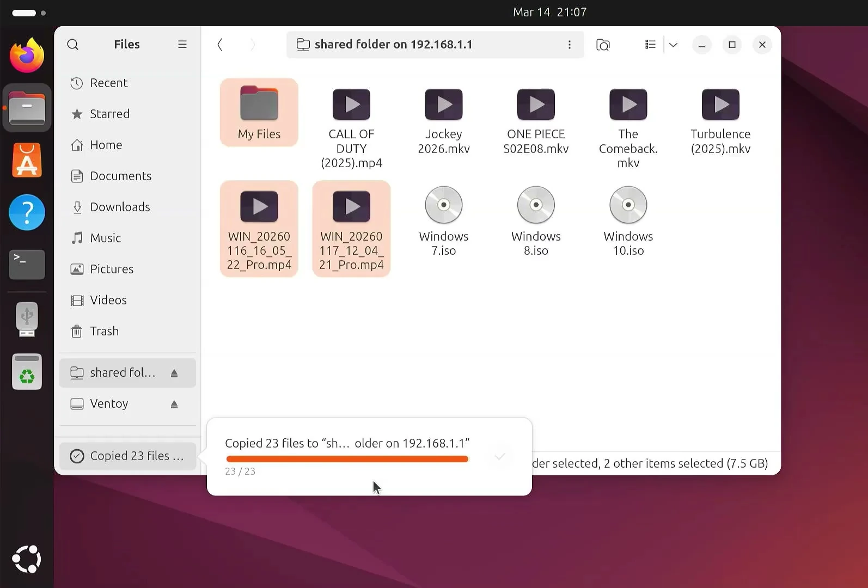Switch to list view icon

click(650, 45)
